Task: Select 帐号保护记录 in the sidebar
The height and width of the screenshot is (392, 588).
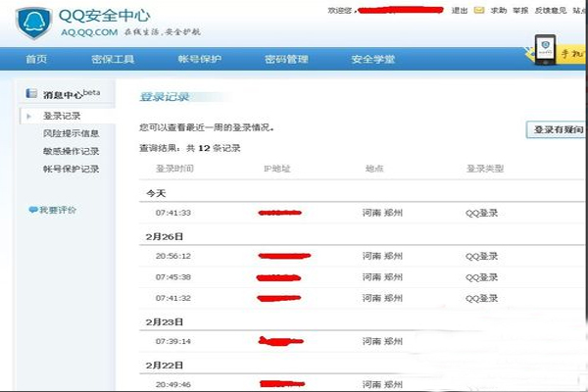Action: pos(71,169)
